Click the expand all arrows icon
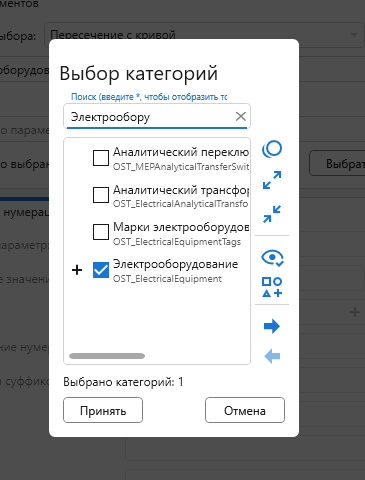Screen dimensions: 365x480 (x=272, y=180)
